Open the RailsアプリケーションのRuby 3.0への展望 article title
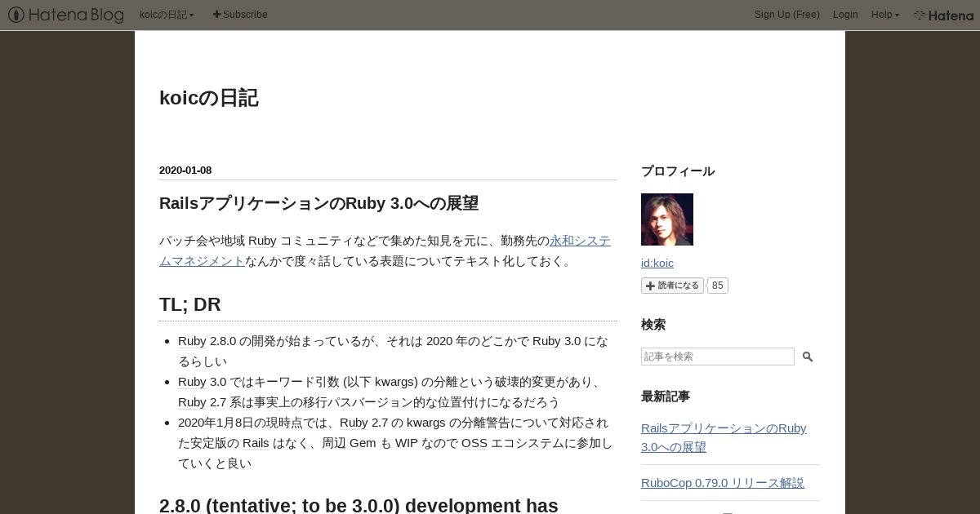The width and height of the screenshot is (980, 514). [x=318, y=203]
